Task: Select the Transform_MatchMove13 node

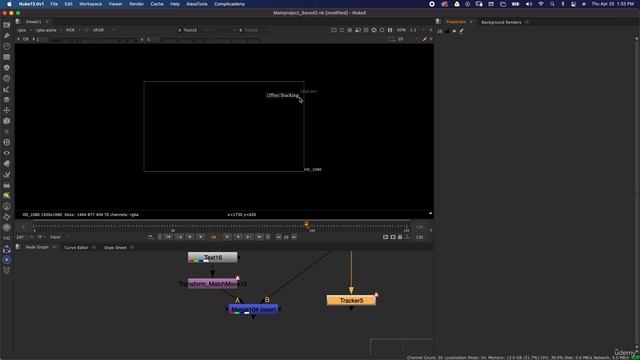Action: pyautogui.click(x=213, y=284)
